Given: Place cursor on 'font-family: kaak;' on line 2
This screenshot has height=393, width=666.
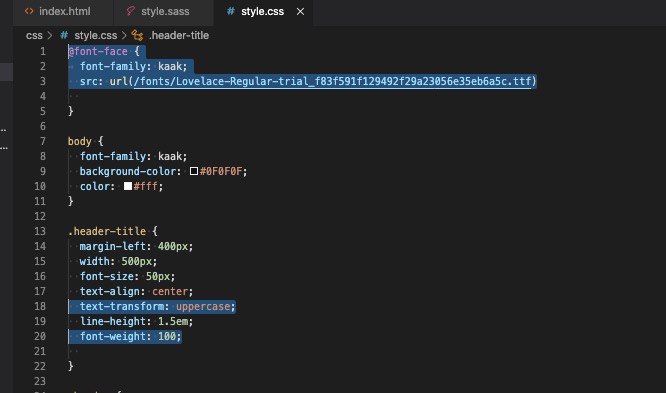Looking at the screenshot, I should [x=133, y=66].
